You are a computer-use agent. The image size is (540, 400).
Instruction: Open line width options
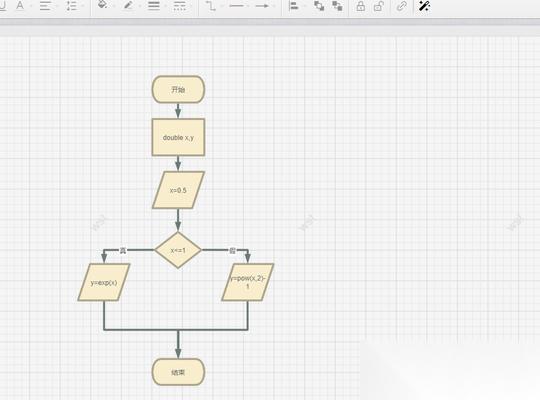point(154,6)
